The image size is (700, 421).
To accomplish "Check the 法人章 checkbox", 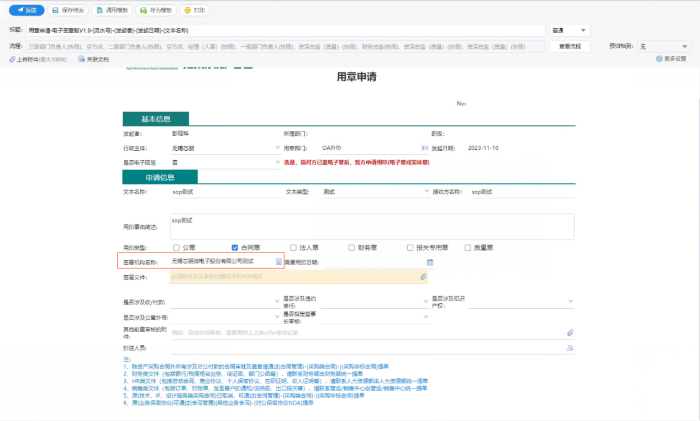I will (293, 247).
